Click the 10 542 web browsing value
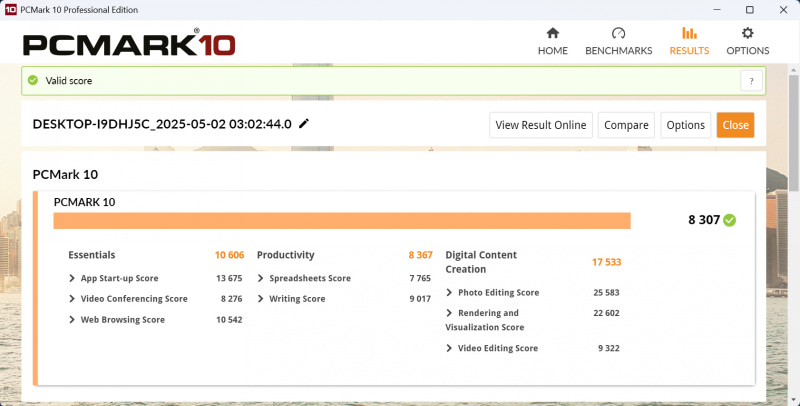Viewport: 800px width, 406px height. [x=229, y=320]
